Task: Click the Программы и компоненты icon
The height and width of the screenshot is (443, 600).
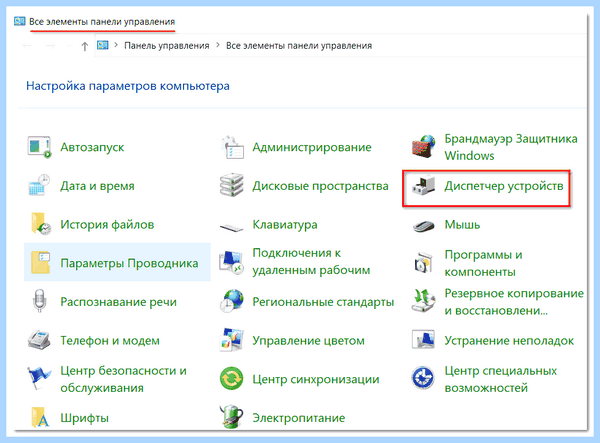Action: coord(424,263)
